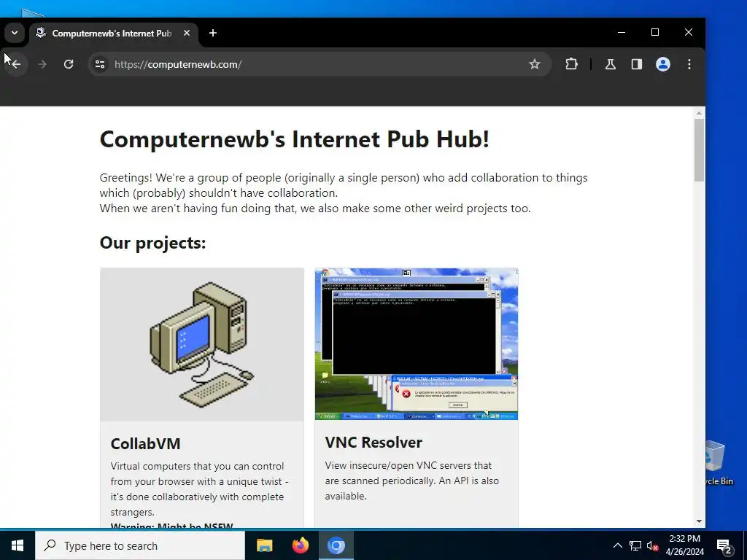Screen dimensions: 747x560
Task: Open a new browser tab
Action: (x=213, y=33)
